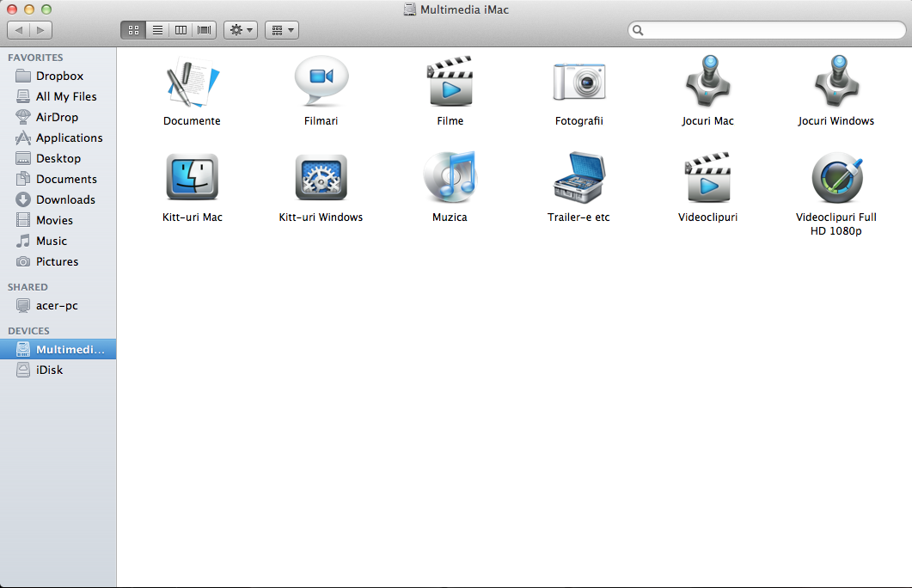
Task: Click the Multimedia iMac title bar icon
Action: pos(410,9)
